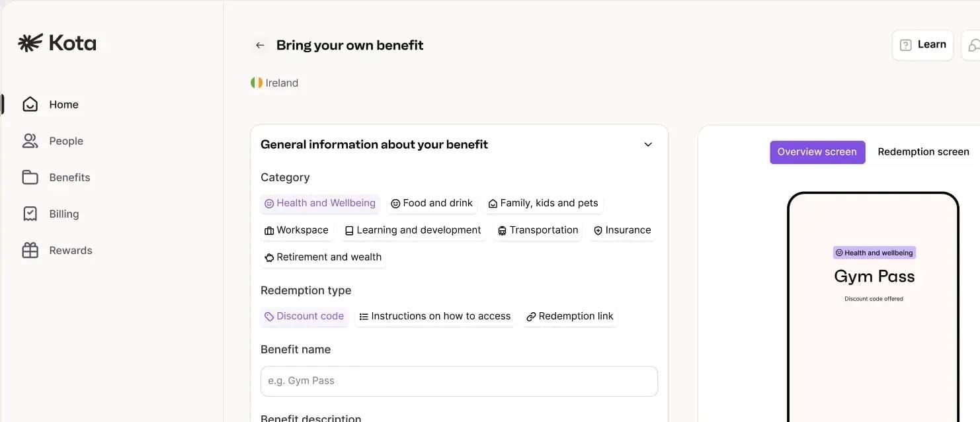Collapse the General information section chevron
This screenshot has width=980, height=422.
pos(648,145)
